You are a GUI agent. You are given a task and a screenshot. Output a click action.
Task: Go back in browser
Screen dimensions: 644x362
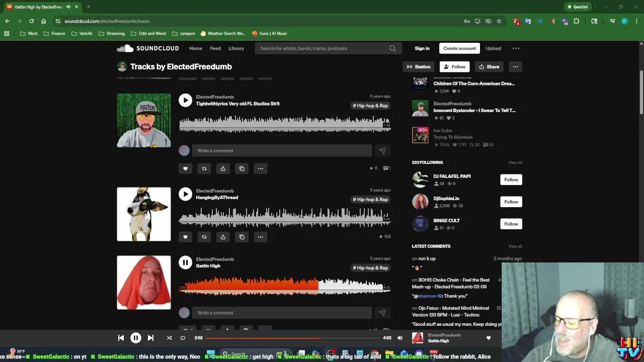tap(7, 21)
